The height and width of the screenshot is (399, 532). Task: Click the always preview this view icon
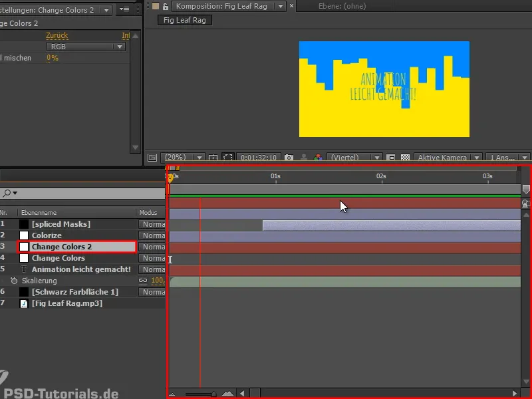(x=152, y=158)
